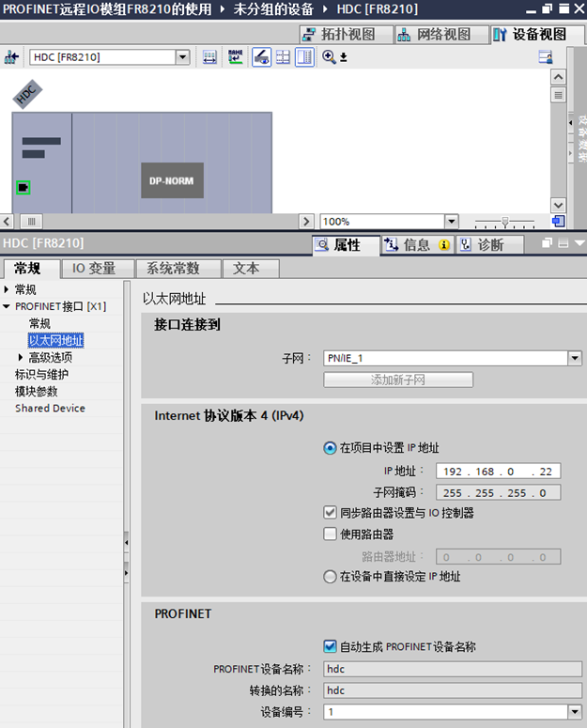Select the Shared Device tree item
587x728 pixels.
coord(50,408)
